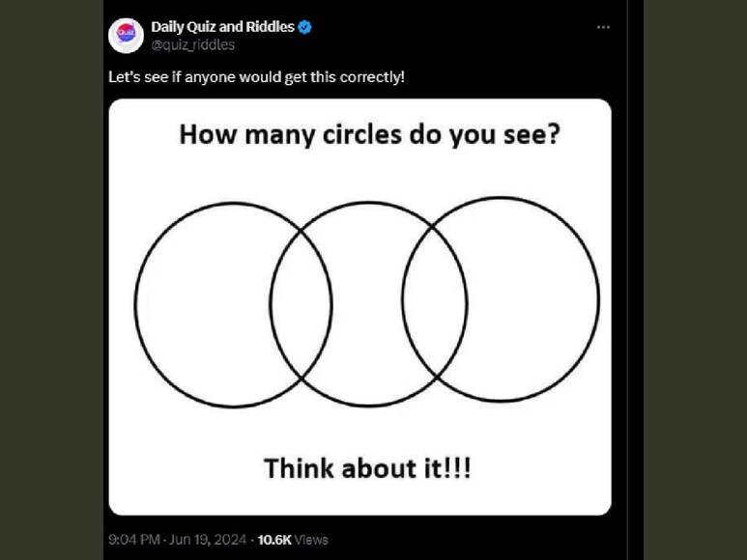Click the @quiz_riddles handle
The height and width of the screenshot is (560, 747).
point(192,44)
